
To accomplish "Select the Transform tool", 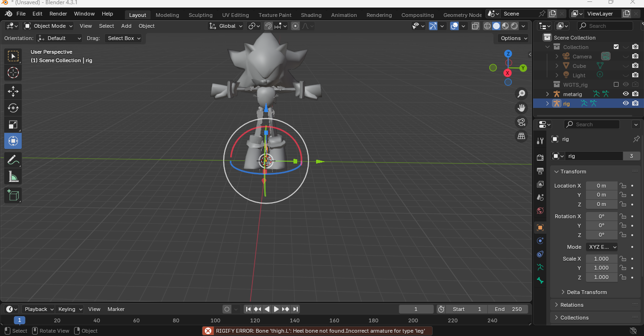I will [x=13, y=141].
